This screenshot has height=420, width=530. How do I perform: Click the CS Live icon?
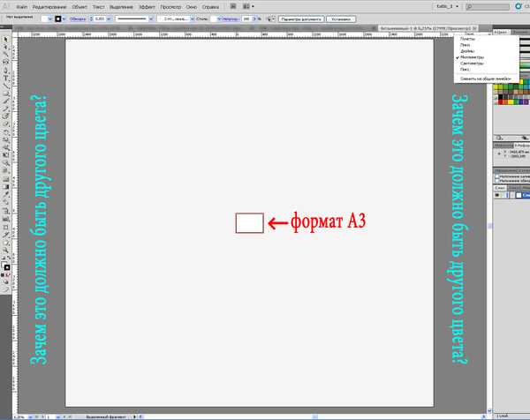point(519,6)
